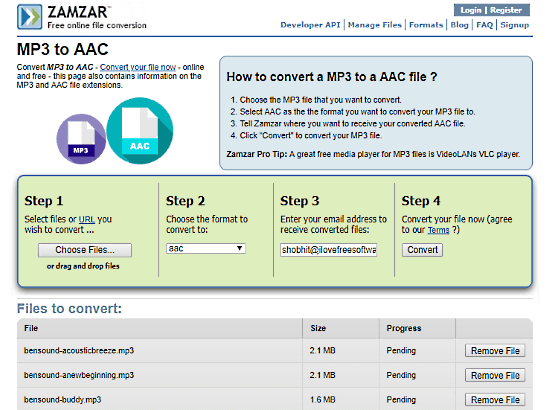Visit the Blog link
The image size is (550, 410).
point(460,25)
